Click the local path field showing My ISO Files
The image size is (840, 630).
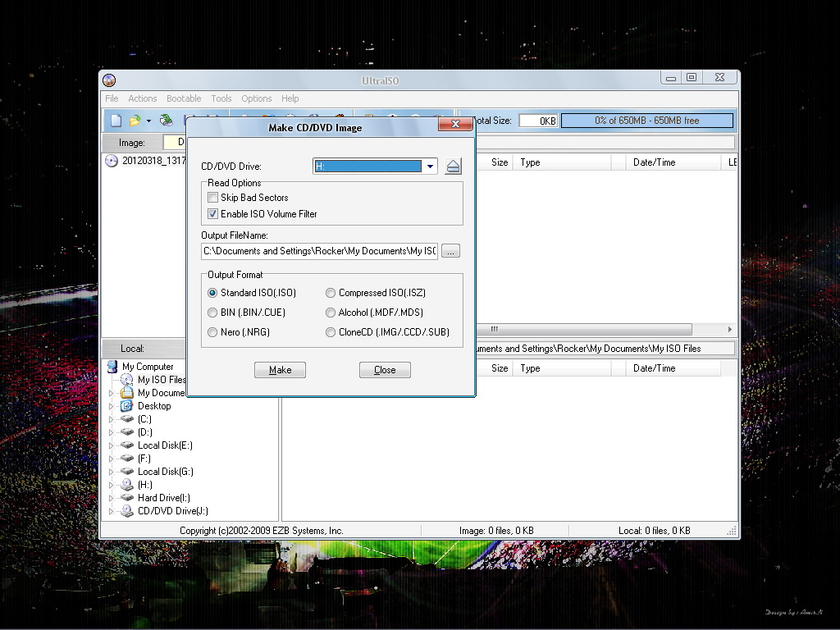pyautogui.click(x=605, y=349)
